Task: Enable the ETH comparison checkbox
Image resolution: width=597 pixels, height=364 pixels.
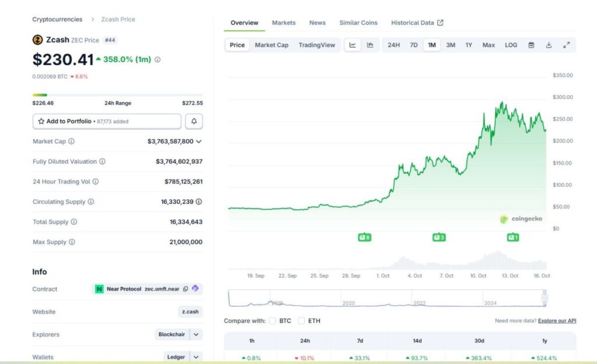Action: pos(301,321)
